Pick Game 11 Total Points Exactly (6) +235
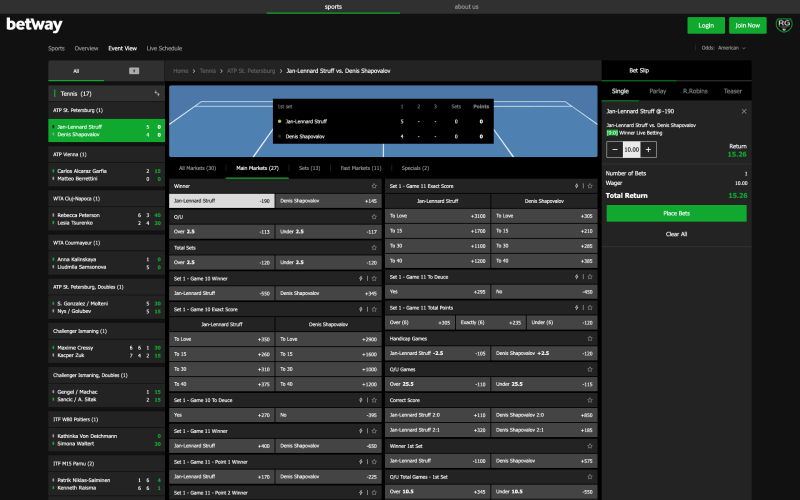This screenshot has width=800, height=500. [490, 322]
